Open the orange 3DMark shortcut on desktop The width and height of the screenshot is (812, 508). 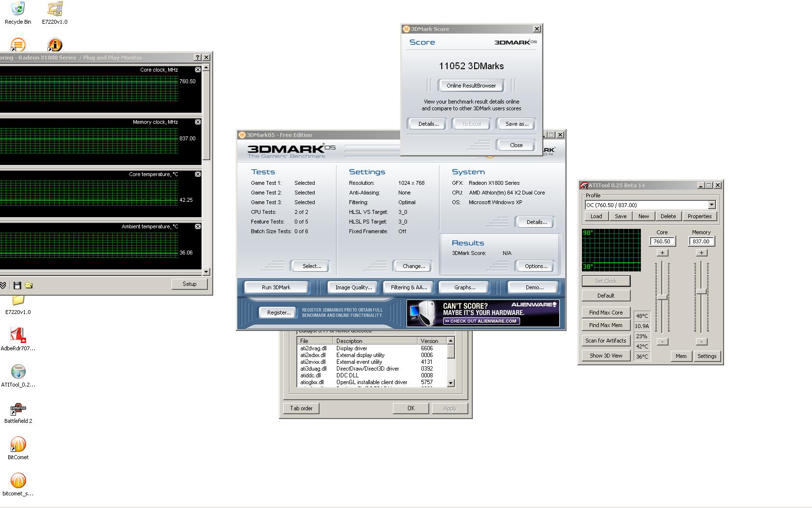coord(18,45)
